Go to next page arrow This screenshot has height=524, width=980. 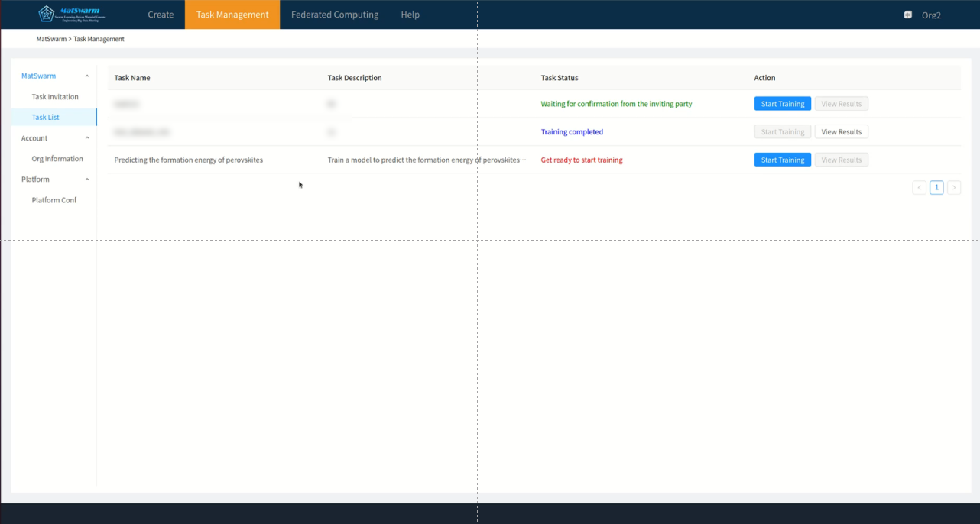954,187
